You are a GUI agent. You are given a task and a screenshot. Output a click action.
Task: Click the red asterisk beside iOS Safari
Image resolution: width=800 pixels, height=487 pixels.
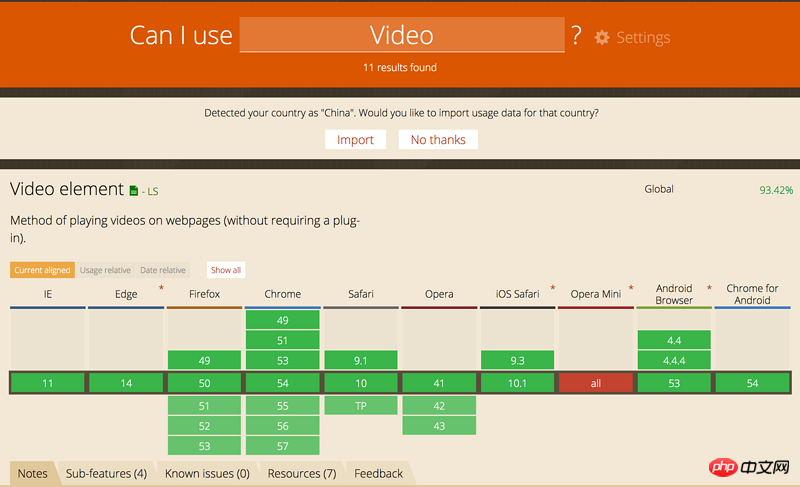[552, 288]
